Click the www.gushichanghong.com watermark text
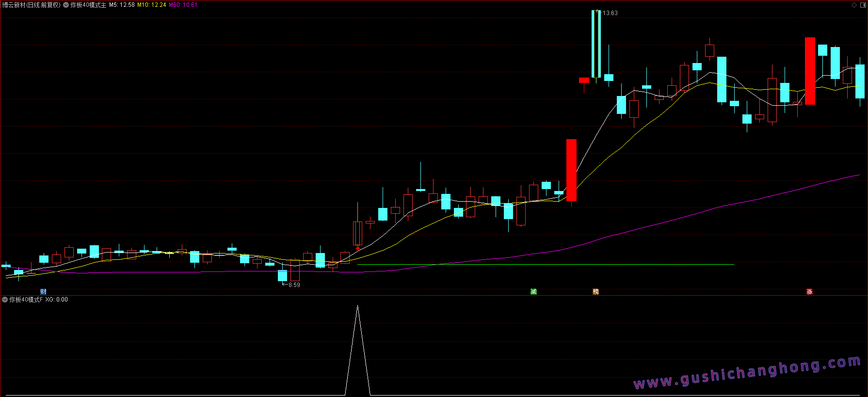The height and width of the screenshot is (397, 868). 747,373
